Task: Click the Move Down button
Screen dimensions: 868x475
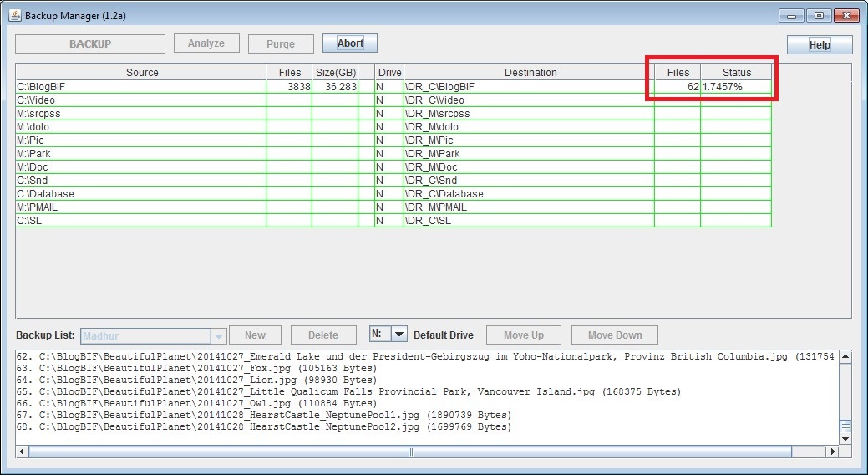Action: pyautogui.click(x=615, y=335)
